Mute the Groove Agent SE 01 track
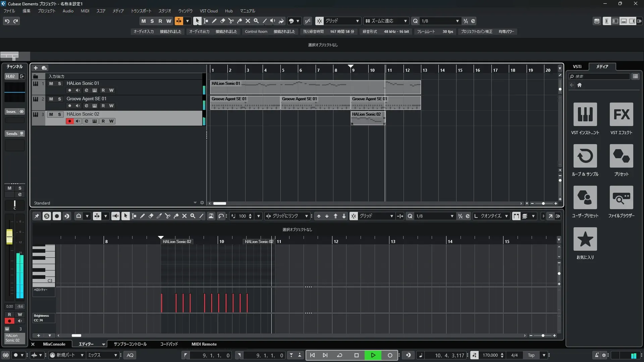The height and width of the screenshot is (362, 644). click(x=51, y=99)
